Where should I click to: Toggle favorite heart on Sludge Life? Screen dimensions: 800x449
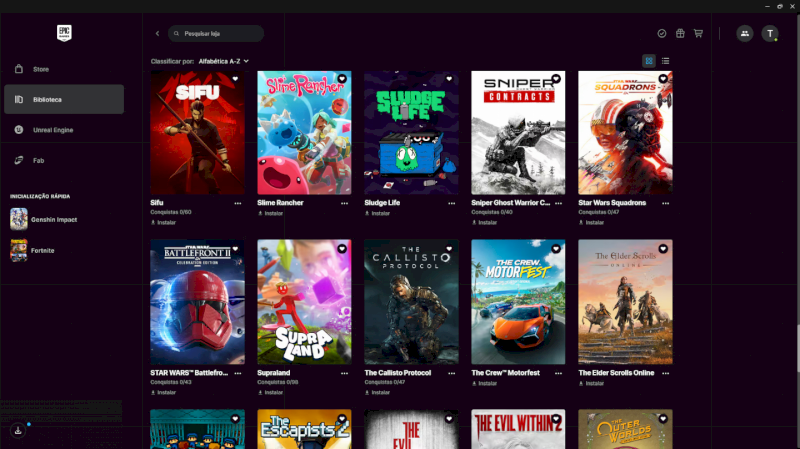449,79
